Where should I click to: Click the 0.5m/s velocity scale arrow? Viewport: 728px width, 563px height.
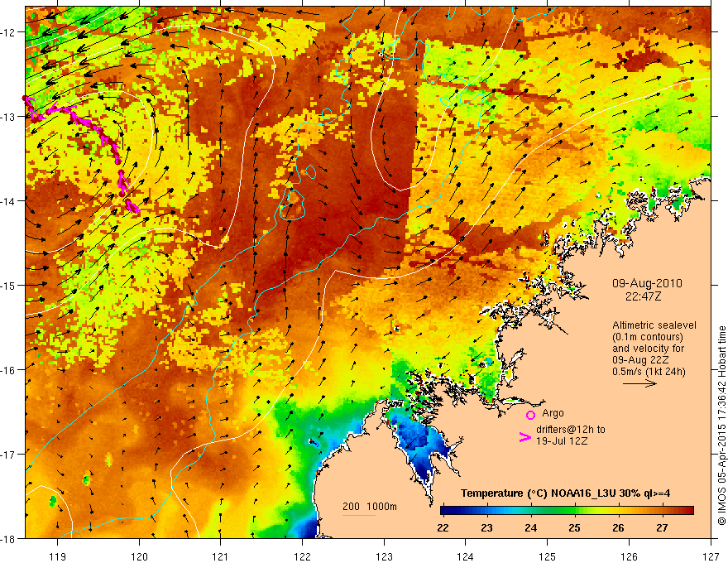[639, 383]
